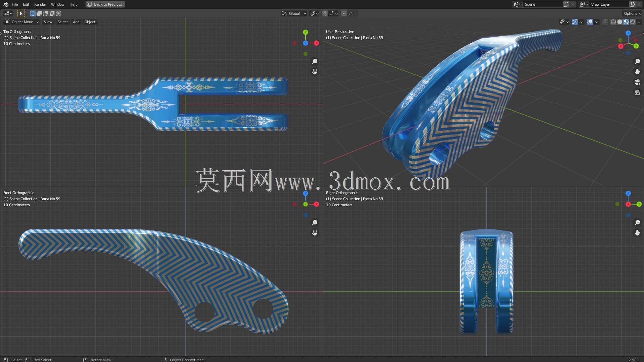This screenshot has width=644, height=362.
Task: Click zoom icon in Right Orthographic view
Action: point(637,223)
